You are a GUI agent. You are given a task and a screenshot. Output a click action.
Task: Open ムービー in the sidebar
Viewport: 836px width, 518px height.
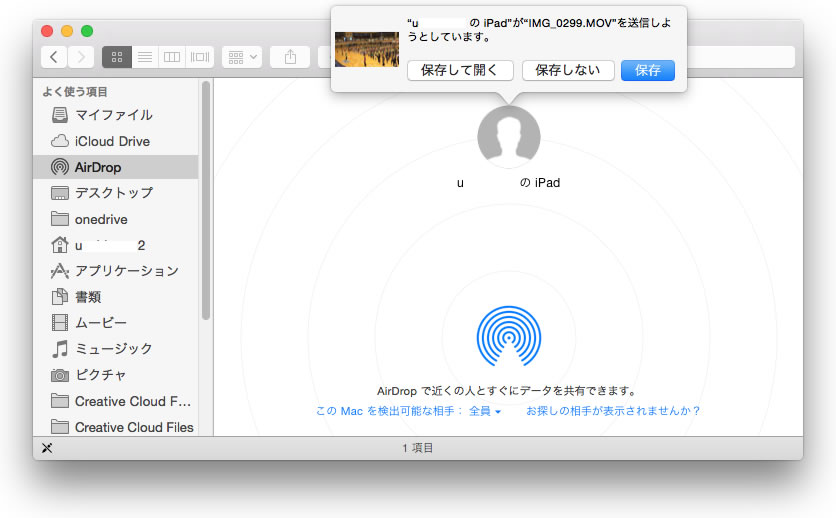tap(116, 323)
